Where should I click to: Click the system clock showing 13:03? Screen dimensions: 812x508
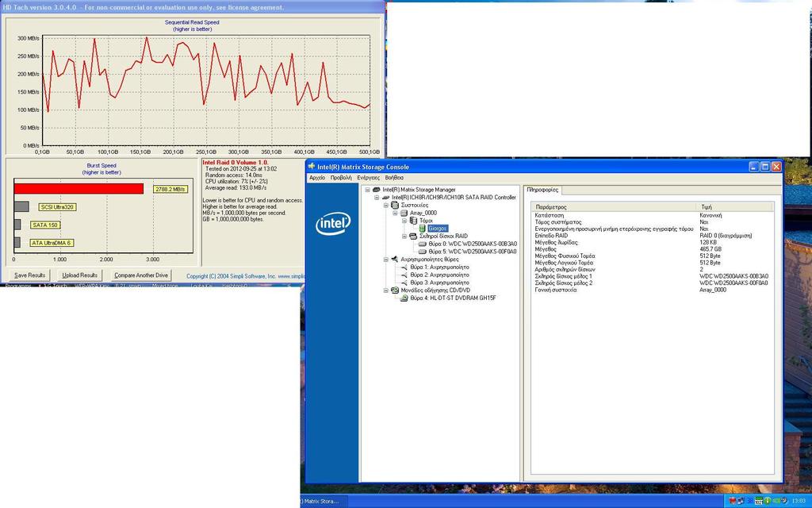799,501
